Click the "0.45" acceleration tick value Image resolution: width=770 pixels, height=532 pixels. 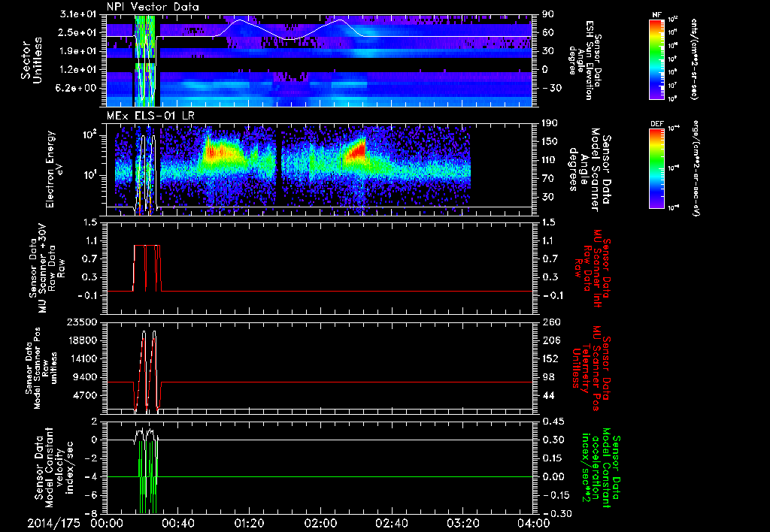[552, 421]
